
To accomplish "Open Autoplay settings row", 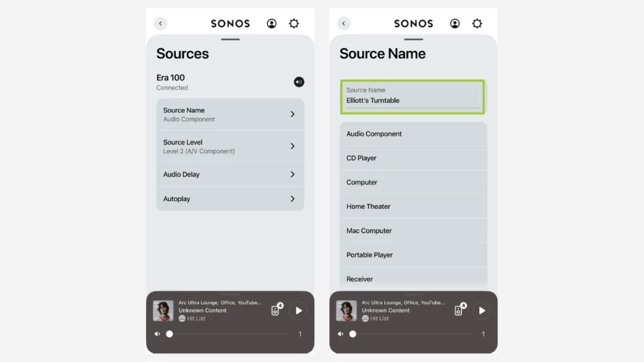I will 230,199.
